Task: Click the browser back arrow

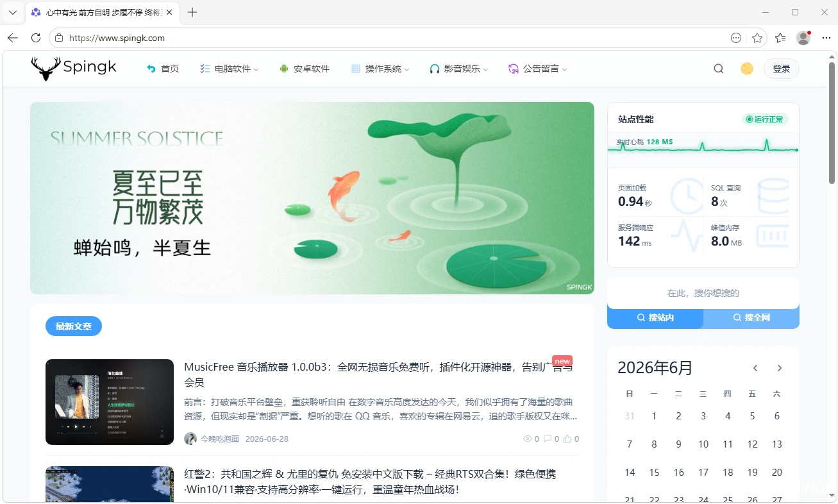Action: (x=13, y=38)
